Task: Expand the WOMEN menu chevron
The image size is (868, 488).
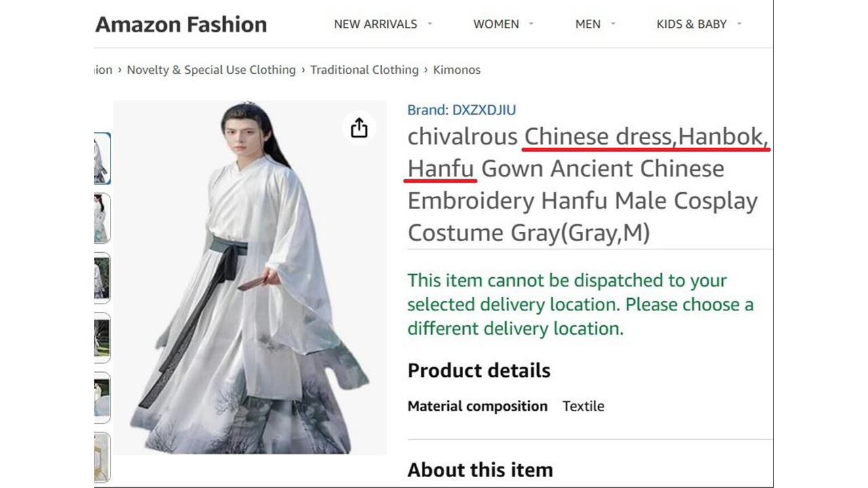Action: (531, 24)
